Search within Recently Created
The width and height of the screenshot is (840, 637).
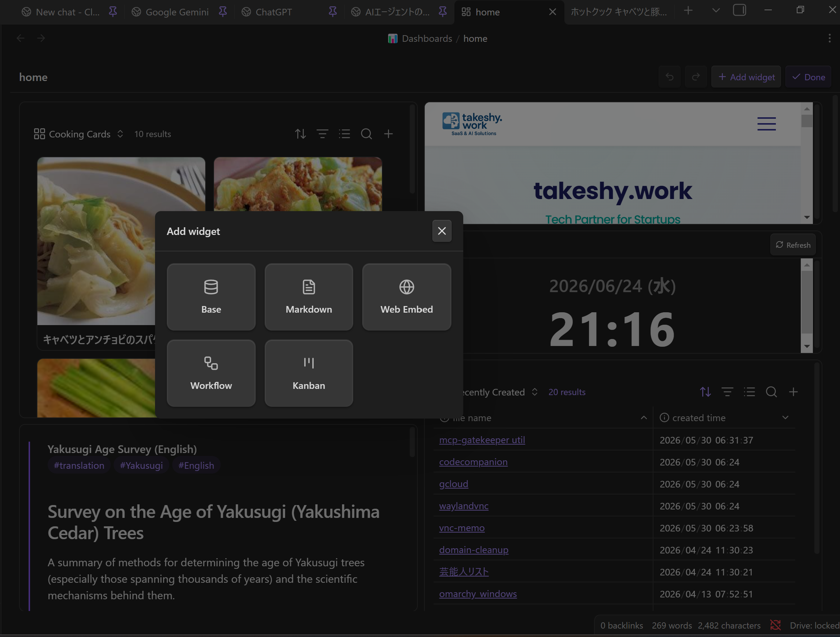[771, 392]
